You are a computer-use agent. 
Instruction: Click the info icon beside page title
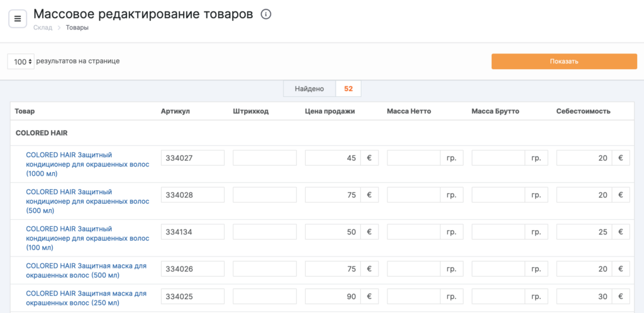tap(266, 14)
